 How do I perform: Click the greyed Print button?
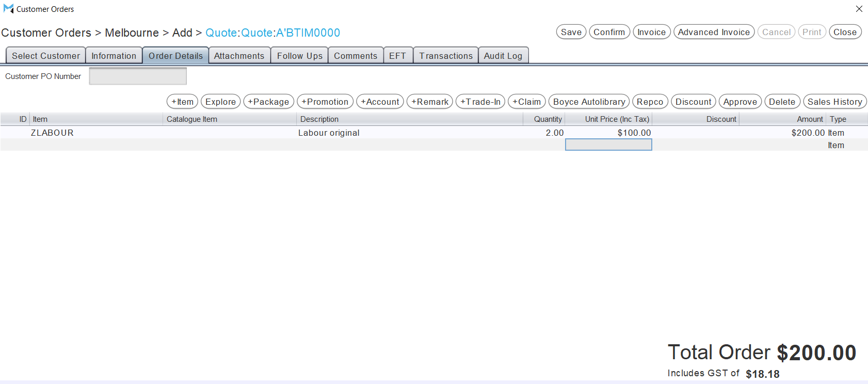812,32
